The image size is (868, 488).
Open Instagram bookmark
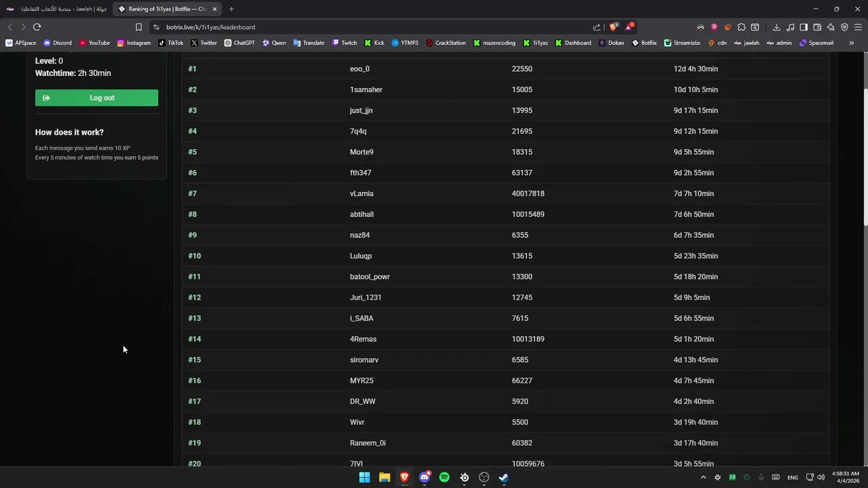click(x=134, y=43)
